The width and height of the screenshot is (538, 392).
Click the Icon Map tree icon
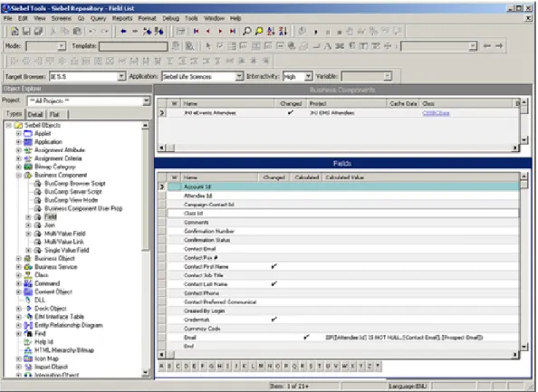tap(28, 359)
